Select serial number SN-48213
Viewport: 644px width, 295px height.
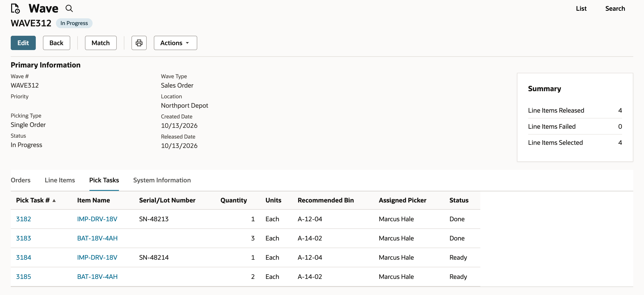point(154,219)
